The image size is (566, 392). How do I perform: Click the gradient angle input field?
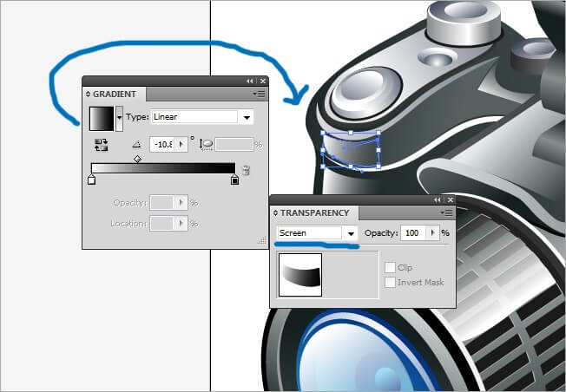tap(162, 145)
